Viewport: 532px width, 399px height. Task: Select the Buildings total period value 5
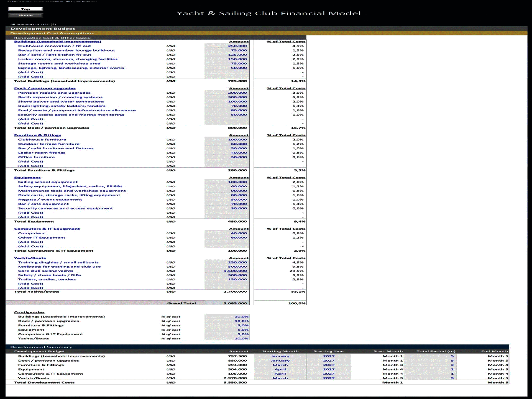(430, 356)
